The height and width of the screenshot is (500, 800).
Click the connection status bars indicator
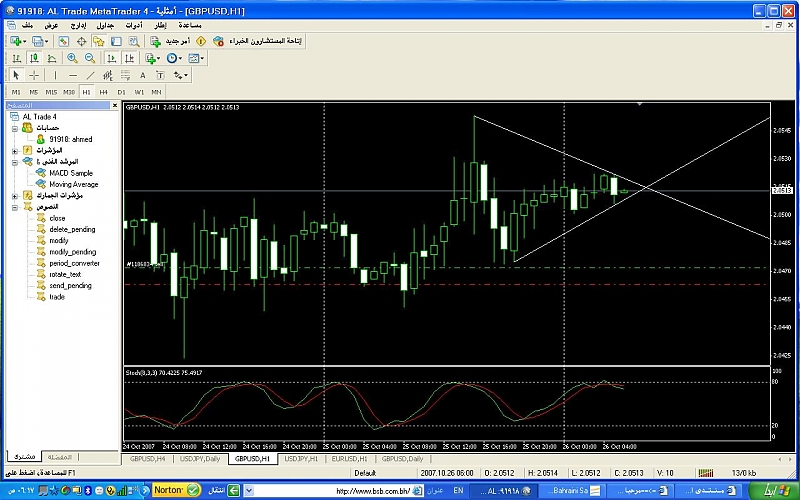pyautogui.click(x=706, y=473)
